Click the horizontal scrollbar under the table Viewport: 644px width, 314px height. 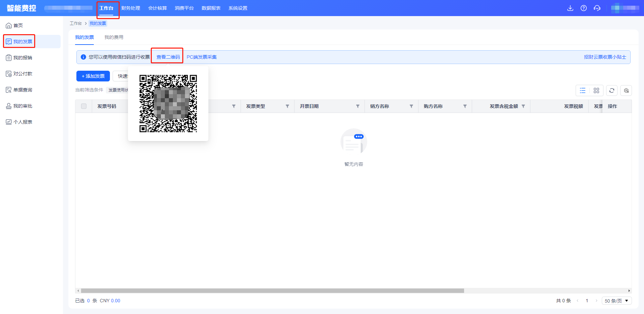point(272,291)
